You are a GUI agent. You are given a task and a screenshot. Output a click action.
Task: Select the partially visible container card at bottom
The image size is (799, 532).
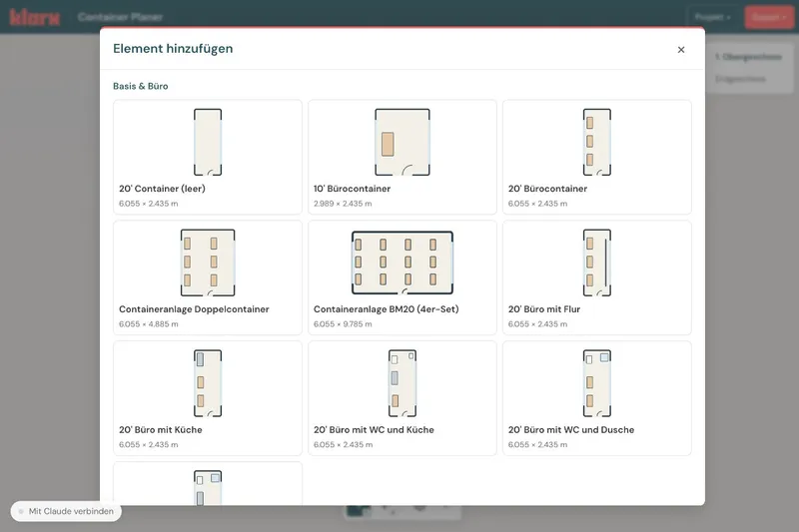click(208, 484)
